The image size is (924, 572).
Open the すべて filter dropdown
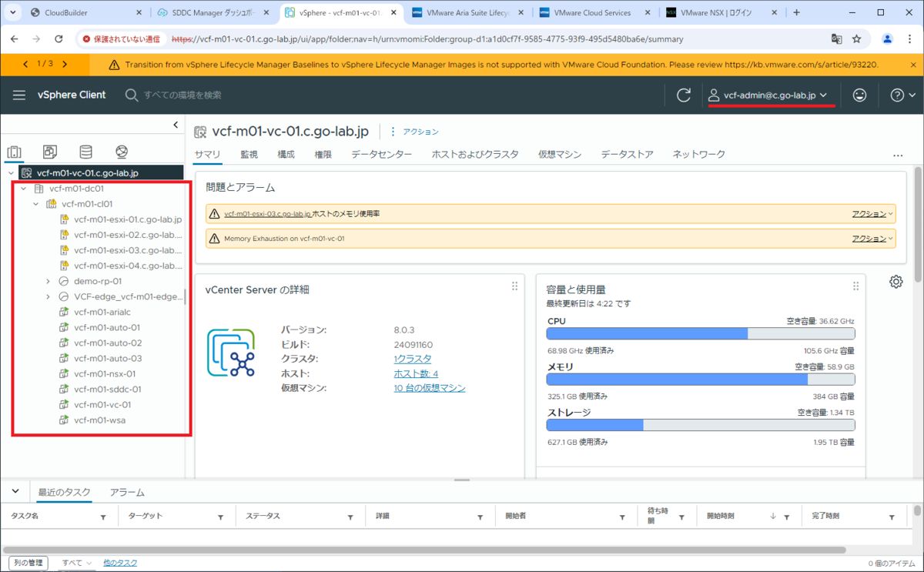[77, 563]
